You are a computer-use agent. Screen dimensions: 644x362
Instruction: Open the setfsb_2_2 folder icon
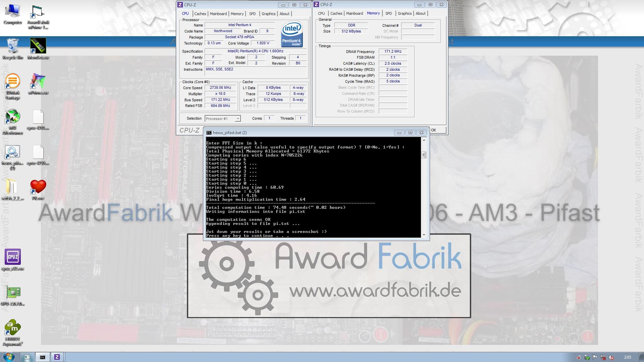pyautogui.click(x=13, y=190)
